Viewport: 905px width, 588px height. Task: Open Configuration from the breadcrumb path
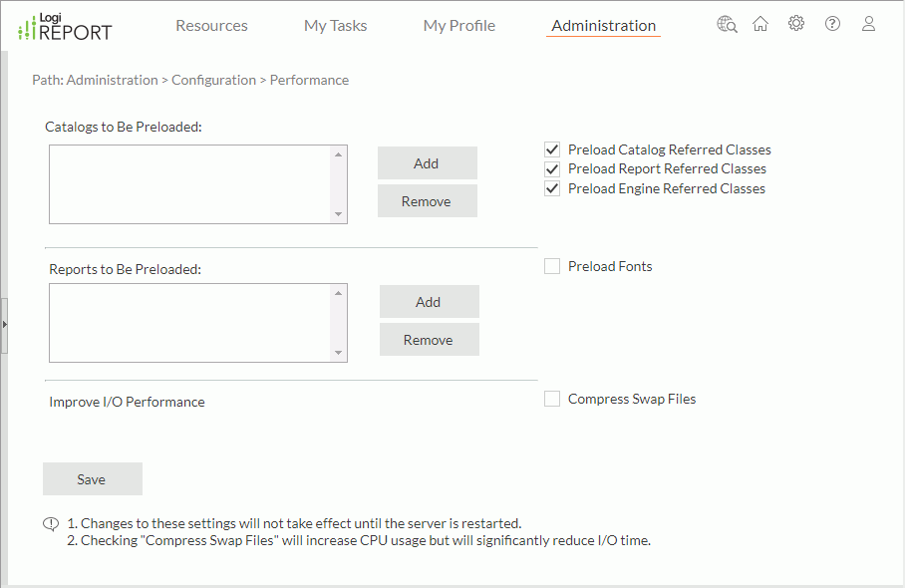[213, 80]
